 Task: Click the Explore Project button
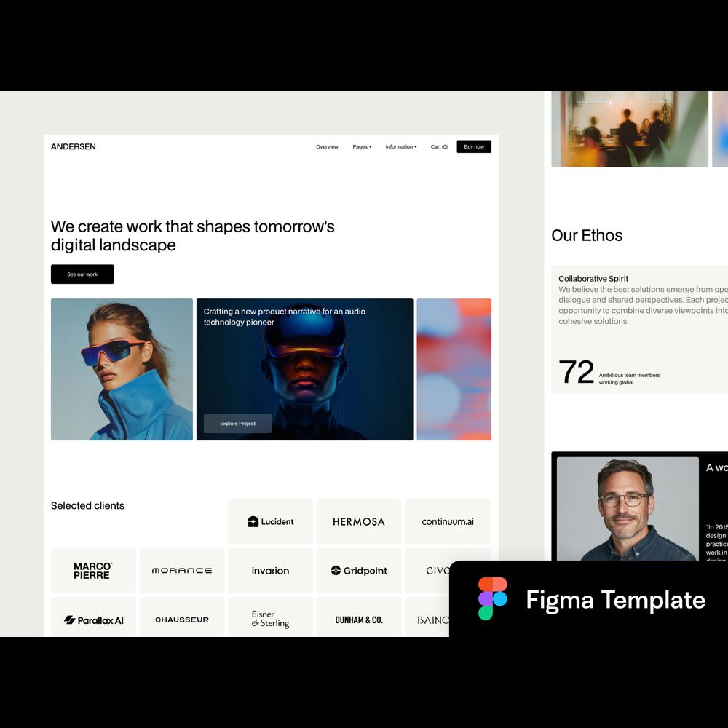237,424
